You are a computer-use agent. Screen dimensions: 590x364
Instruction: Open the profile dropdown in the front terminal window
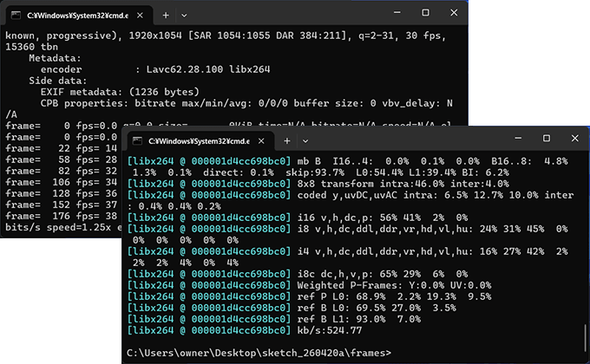click(305, 141)
